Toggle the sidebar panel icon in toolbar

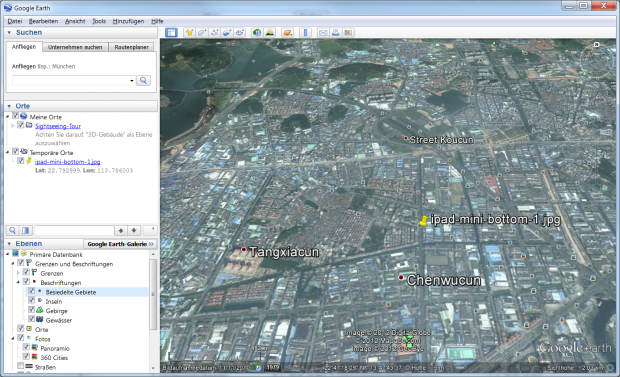pos(171,32)
